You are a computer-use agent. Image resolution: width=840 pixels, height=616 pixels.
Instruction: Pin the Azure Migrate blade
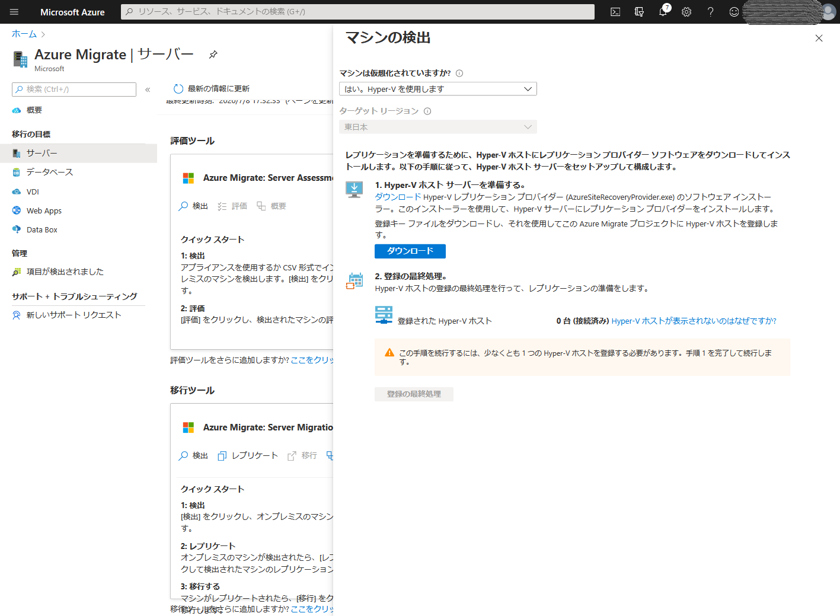213,55
